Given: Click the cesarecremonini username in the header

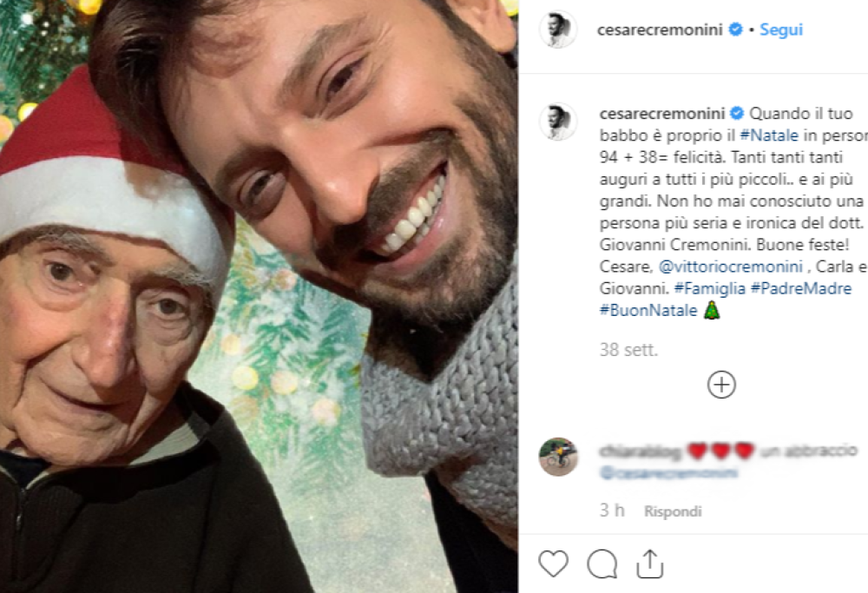Looking at the screenshot, I should tap(661, 29).
